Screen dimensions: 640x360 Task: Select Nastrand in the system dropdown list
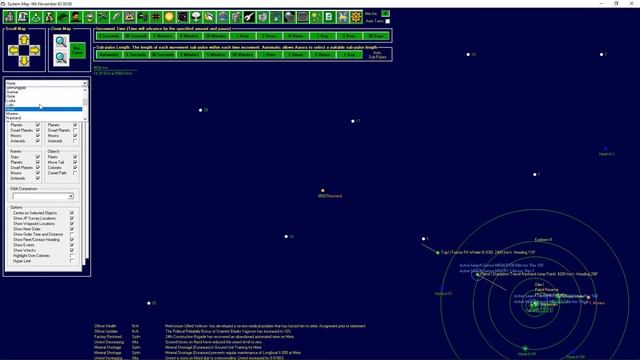pos(44,118)
